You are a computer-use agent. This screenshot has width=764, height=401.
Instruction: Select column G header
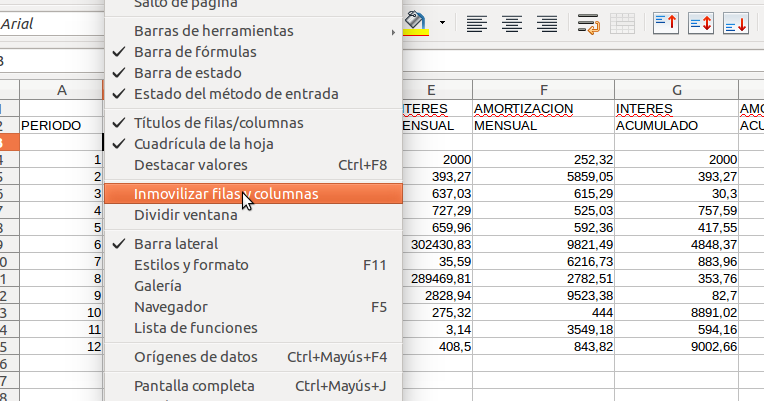coord(677,90)
